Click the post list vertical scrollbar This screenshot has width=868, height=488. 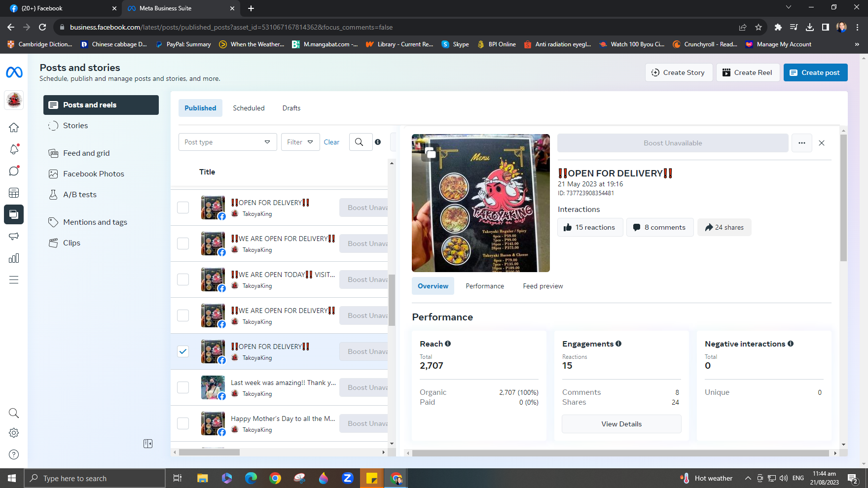point(392,300)
